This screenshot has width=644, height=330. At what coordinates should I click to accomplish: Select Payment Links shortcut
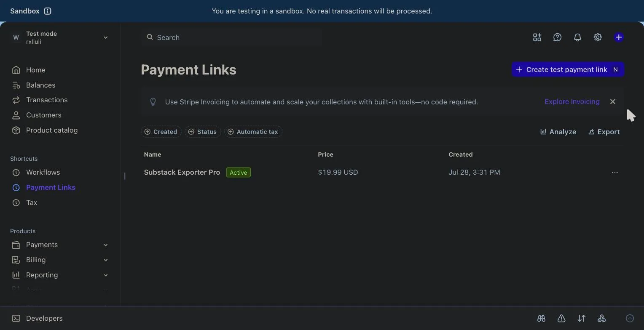[x=44, y=187]
